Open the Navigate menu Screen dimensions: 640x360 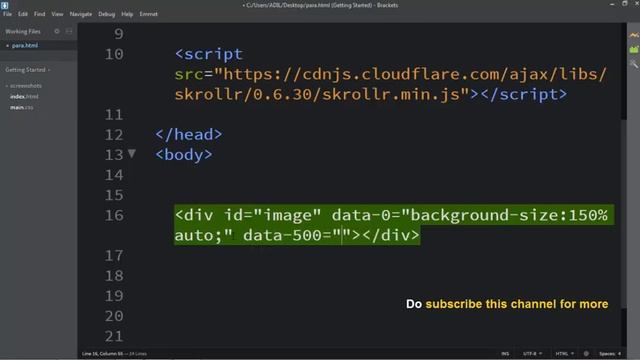tap(81, 14)
